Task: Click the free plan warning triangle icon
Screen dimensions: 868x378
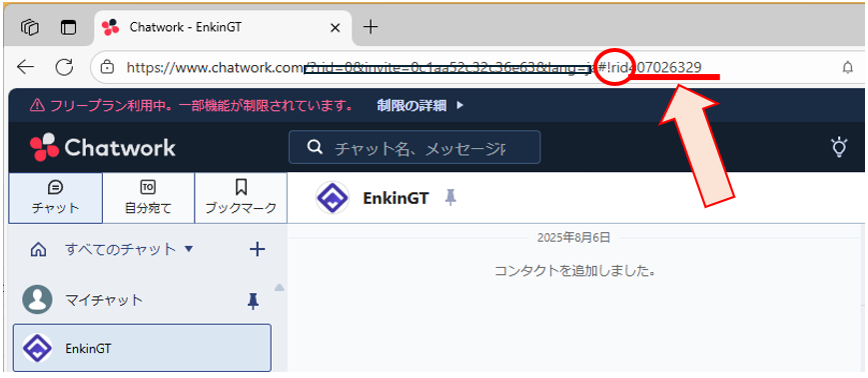Action: 37,105
